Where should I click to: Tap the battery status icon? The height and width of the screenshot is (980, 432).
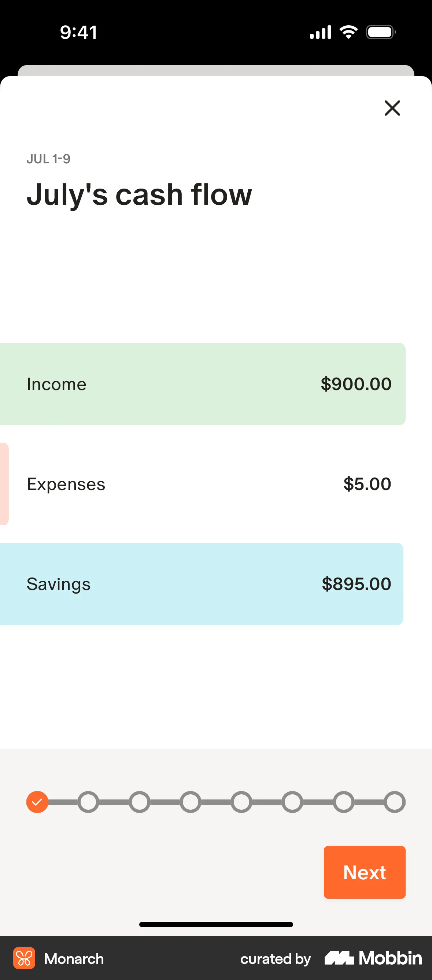381,32
